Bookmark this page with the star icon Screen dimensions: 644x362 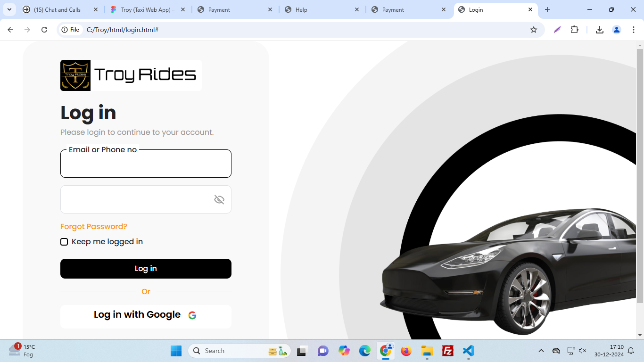tap(534, 30)
